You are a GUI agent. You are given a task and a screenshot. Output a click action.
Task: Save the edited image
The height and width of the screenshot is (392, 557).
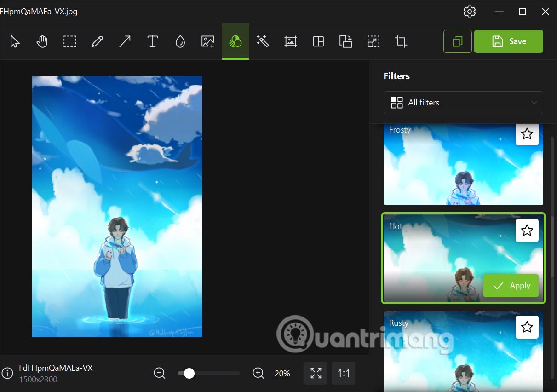509,42
